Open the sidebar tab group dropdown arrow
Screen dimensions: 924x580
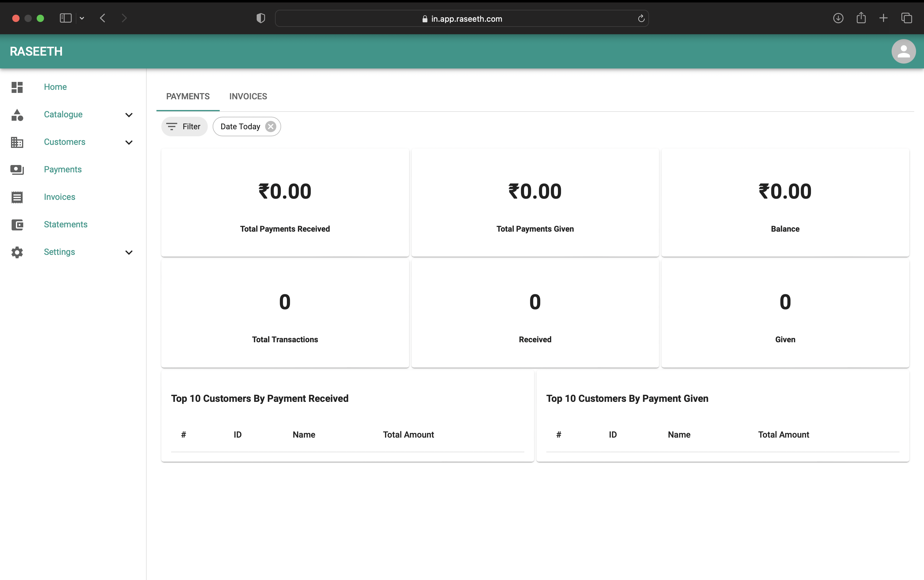[x=82, y=18]
